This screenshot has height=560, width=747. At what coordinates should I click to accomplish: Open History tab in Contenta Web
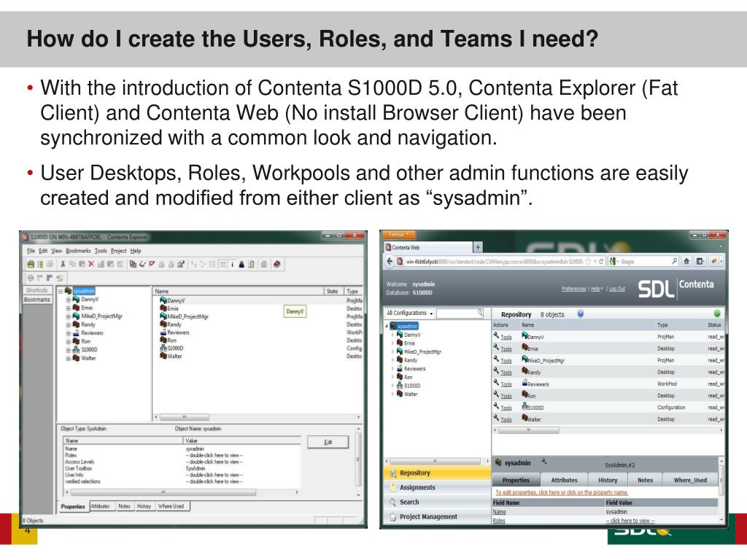608,481
